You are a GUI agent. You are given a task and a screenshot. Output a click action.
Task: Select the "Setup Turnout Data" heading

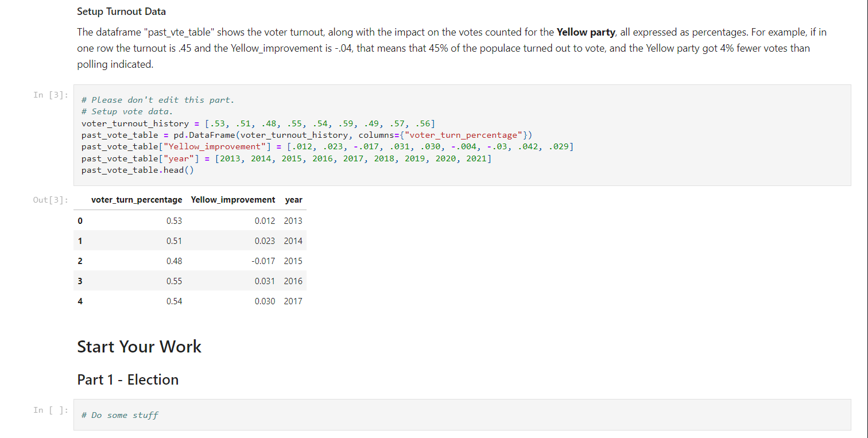pos(121,11)
